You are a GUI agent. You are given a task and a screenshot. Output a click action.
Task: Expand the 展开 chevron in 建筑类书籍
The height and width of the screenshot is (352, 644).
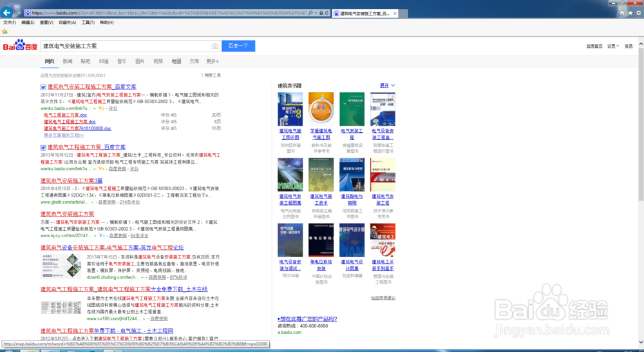coord(393,86)
